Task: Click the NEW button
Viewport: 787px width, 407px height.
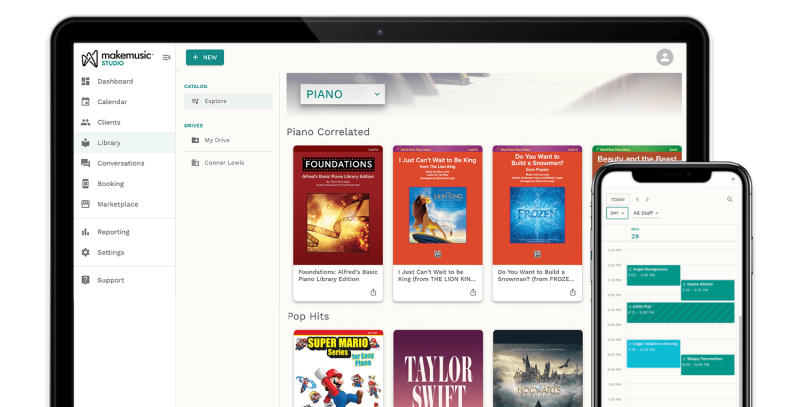Action: (x=205, y=57)
